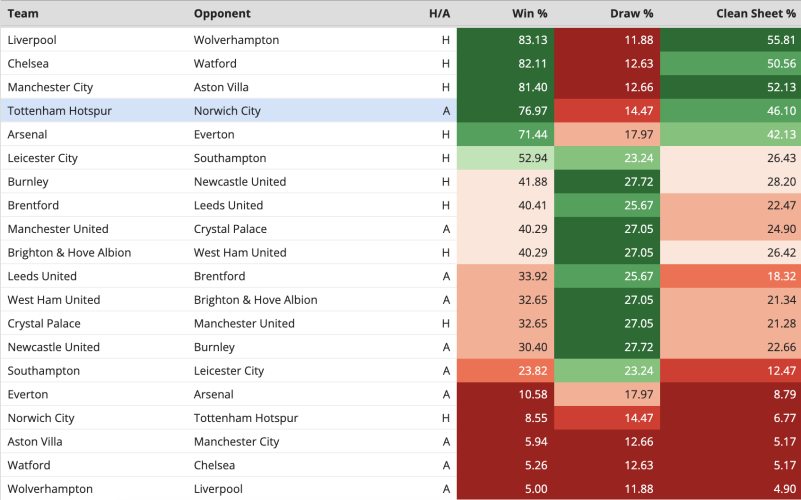Screen dimensions: 801x500
Task: Click the Opponent column header
Action: pos(222,13)
